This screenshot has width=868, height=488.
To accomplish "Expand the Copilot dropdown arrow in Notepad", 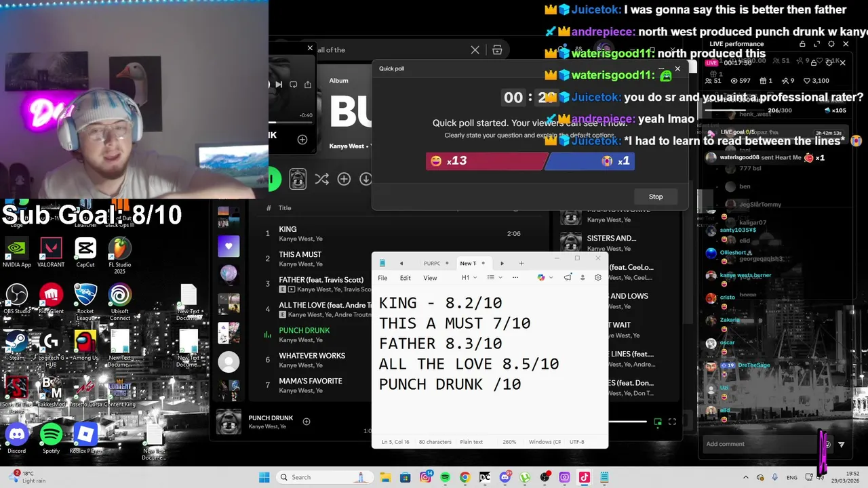I will pyautogui.click(x=551, y=277).
